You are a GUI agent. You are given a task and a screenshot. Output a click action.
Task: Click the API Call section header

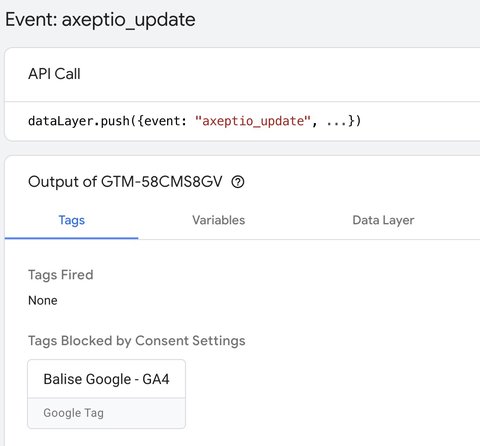(x=54, y=74)
